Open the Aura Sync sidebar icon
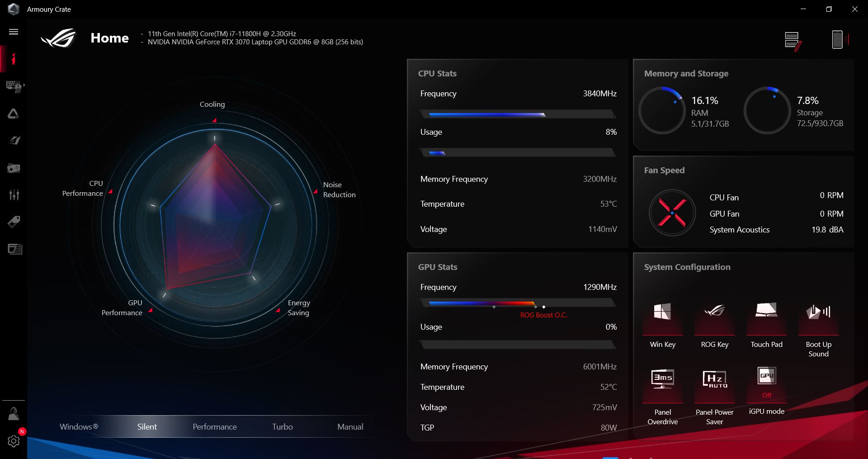The width and height of the screenshot is (868, 459). 14,114
